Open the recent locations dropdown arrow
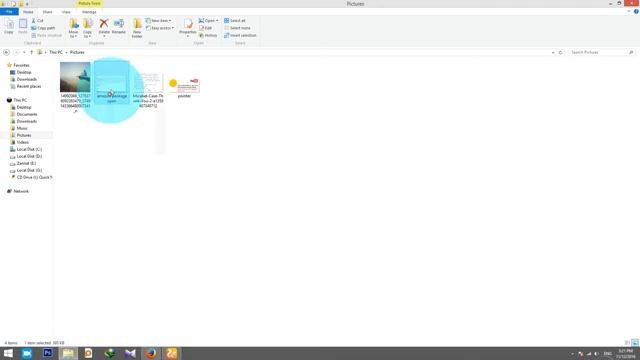Image resolution: width=640 pixels, height=360 pixels. click(24, 52)
